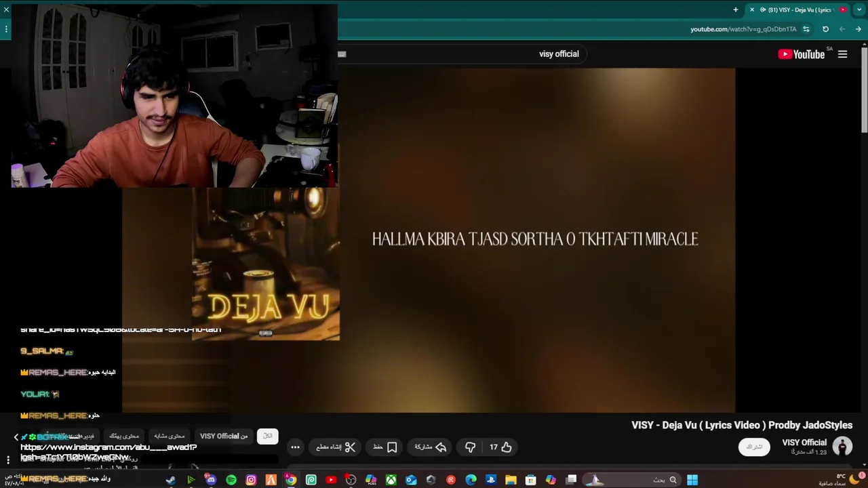The height and width of the screenshot is (488, 868).
Task: Click the search box containing 'visy official'
Action: coord(468,54)
